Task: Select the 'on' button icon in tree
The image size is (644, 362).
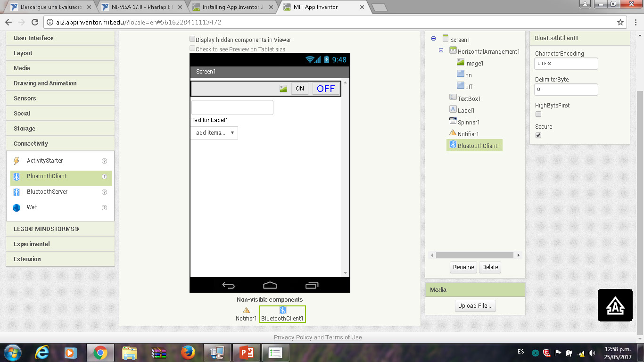Action: [x=461, y=74]
